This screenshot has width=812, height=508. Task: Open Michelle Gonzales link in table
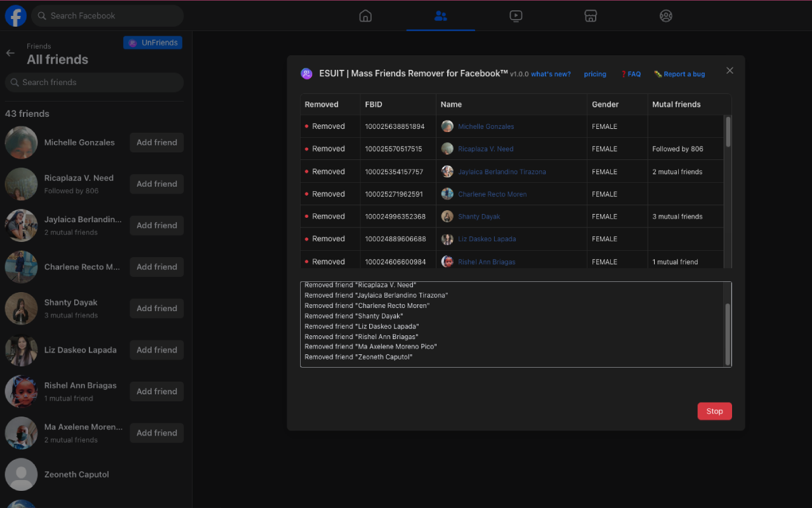[486, 126]
